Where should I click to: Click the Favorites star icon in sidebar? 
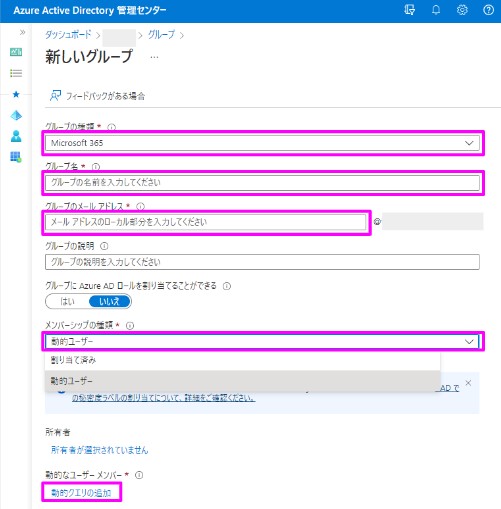(16, 94)
